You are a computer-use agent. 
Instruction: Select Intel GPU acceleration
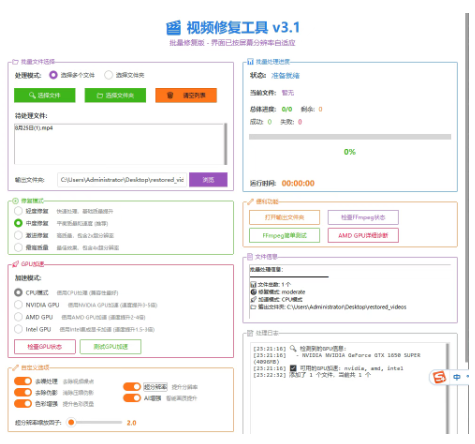click(x=18, y=329)
